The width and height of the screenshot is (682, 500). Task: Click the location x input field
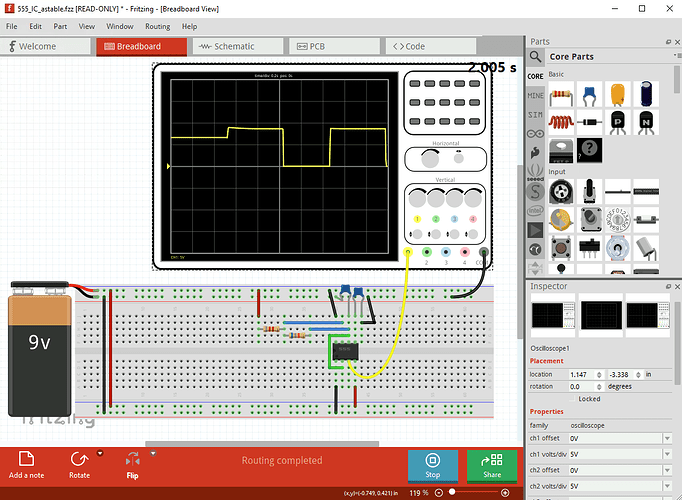(582, 374)
